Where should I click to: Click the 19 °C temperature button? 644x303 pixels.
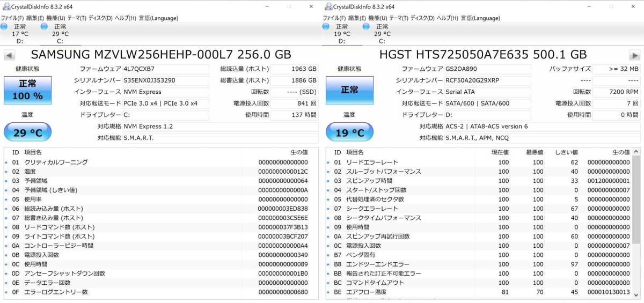(x=349, y=132)
